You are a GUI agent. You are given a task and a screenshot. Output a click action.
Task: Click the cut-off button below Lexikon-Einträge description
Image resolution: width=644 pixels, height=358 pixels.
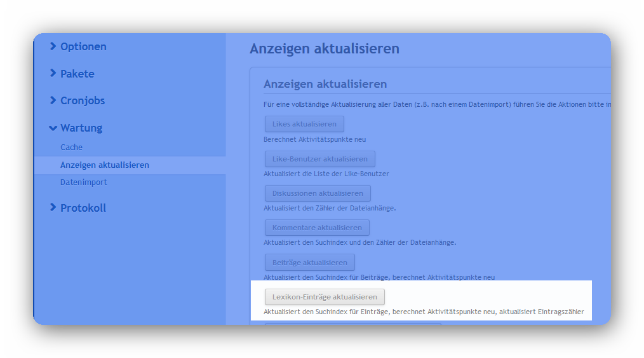[352, 323]
